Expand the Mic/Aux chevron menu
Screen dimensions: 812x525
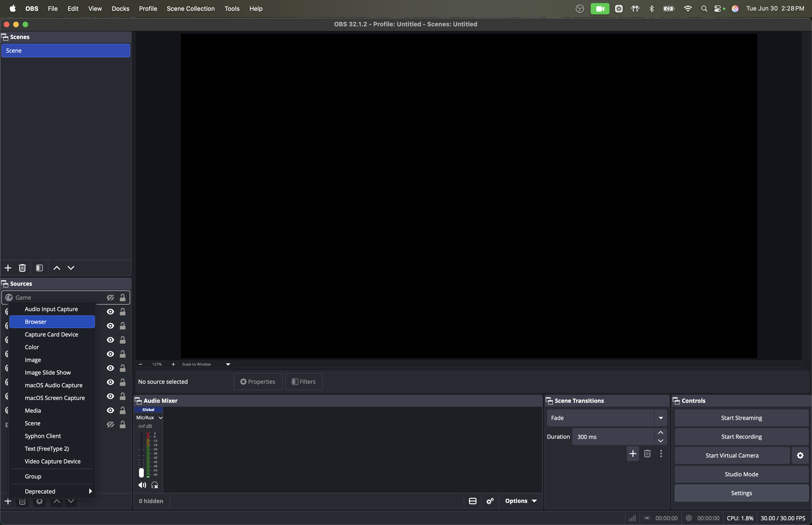point(160,418)
